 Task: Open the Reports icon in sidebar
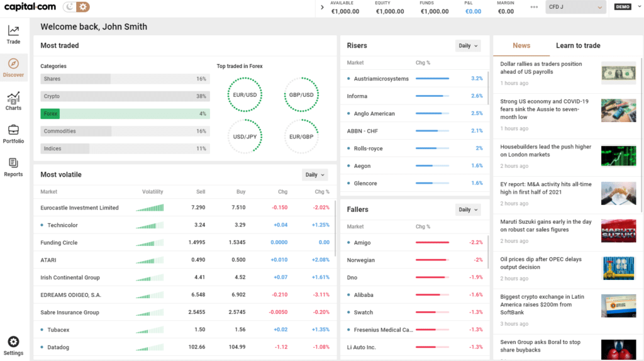pos(13,166)
